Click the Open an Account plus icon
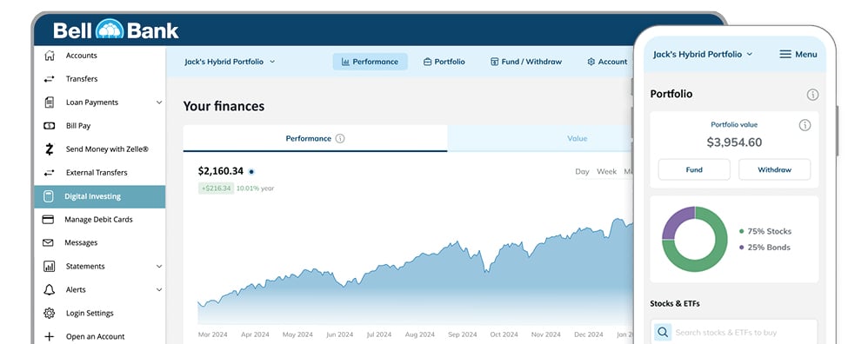This screenshot has height=344, width=868. pyautogui.click(x=50, y=336)
